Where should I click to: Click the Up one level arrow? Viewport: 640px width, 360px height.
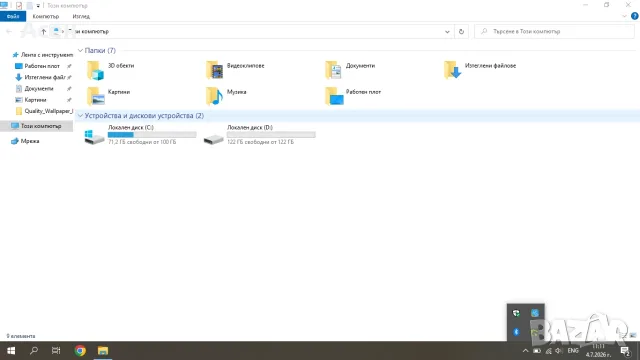(43, 31)
